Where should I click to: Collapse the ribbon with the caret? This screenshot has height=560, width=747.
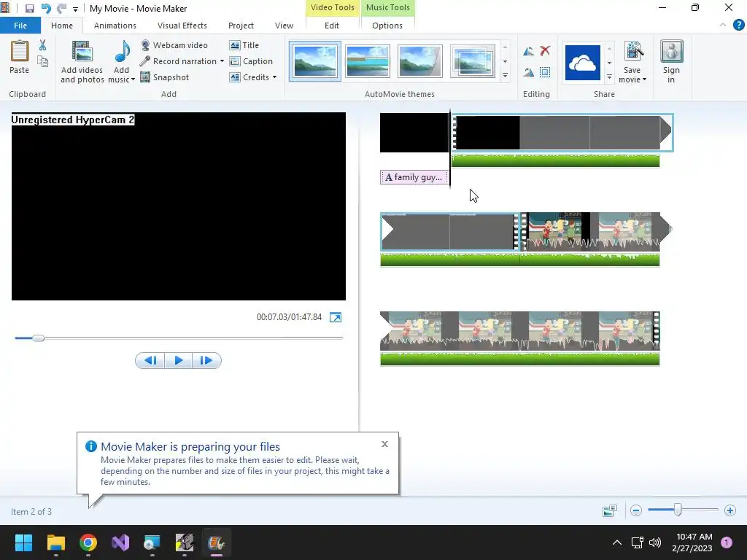coord(723,25)
